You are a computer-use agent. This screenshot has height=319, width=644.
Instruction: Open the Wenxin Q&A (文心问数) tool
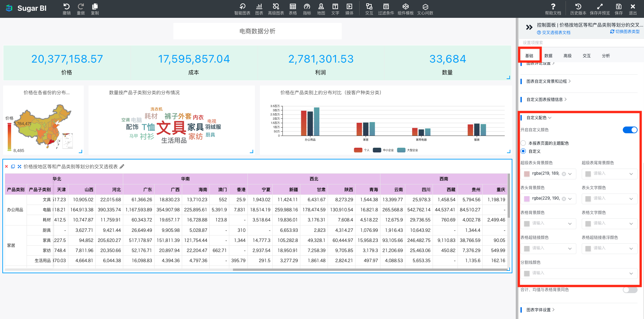point(425,9)
